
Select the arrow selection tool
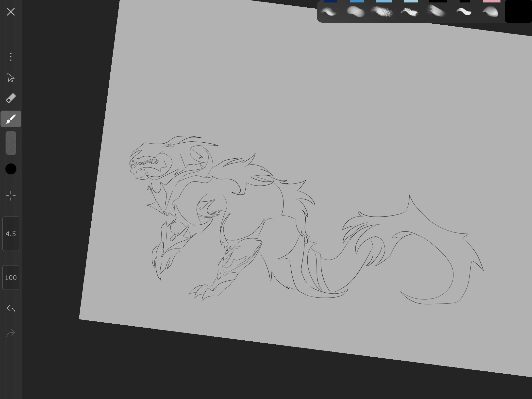click(x=11, y=78)
